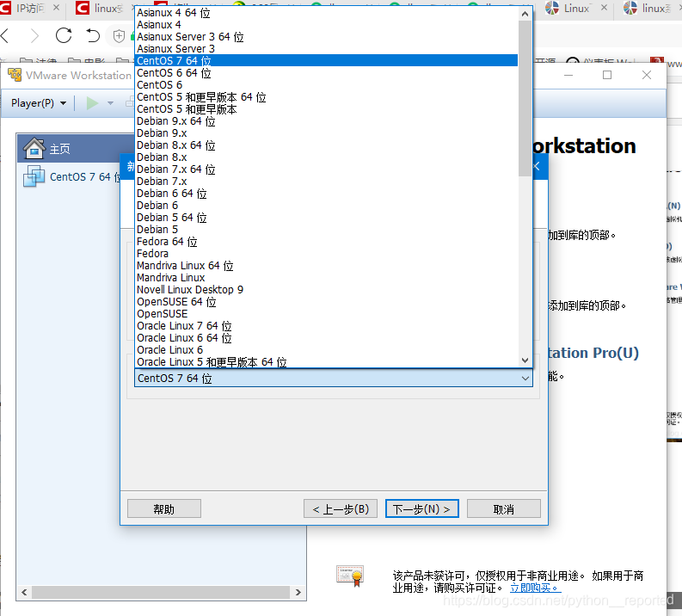682x616 pixels.
Task: Choose OpenSUSE 64 位
Action: (326, 302)
